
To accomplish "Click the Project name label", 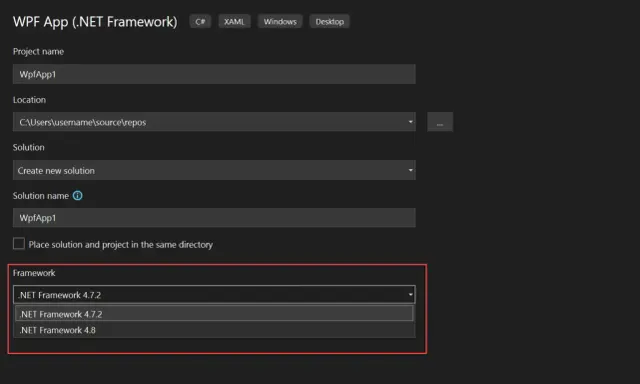I will click(38, 51).
